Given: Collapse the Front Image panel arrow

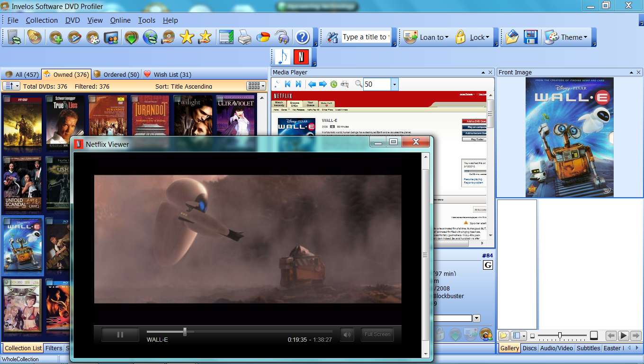Looking at the screenshot, I should pos(632,73).
